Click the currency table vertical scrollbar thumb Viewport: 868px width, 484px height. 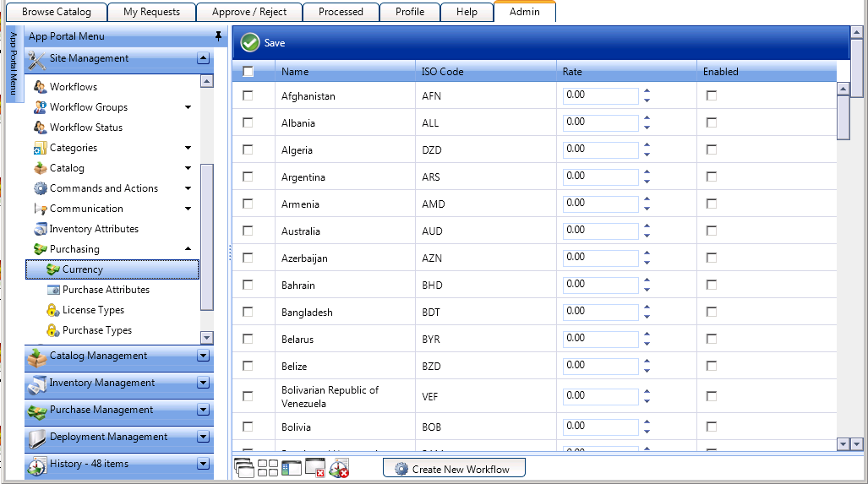[843, 117]
